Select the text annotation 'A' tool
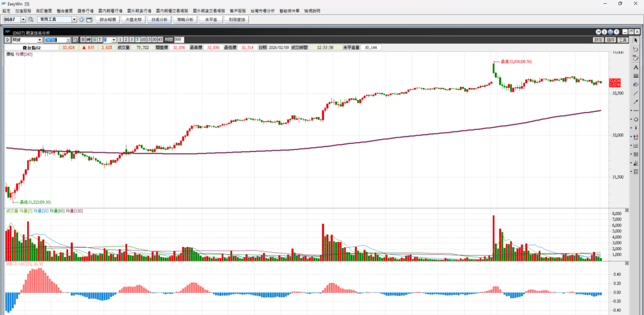Viewport: 644px width, 315px height. click(x=636, y=67)
